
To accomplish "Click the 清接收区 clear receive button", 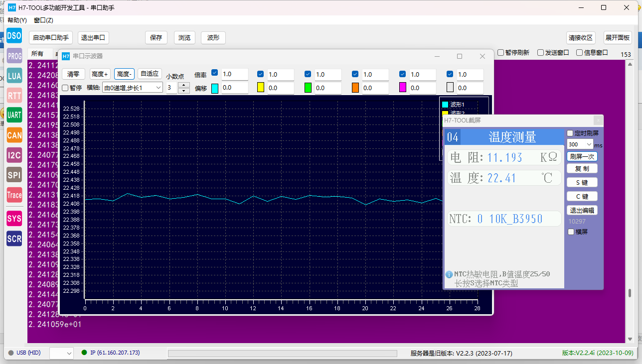I will click(x=582, y=38).
